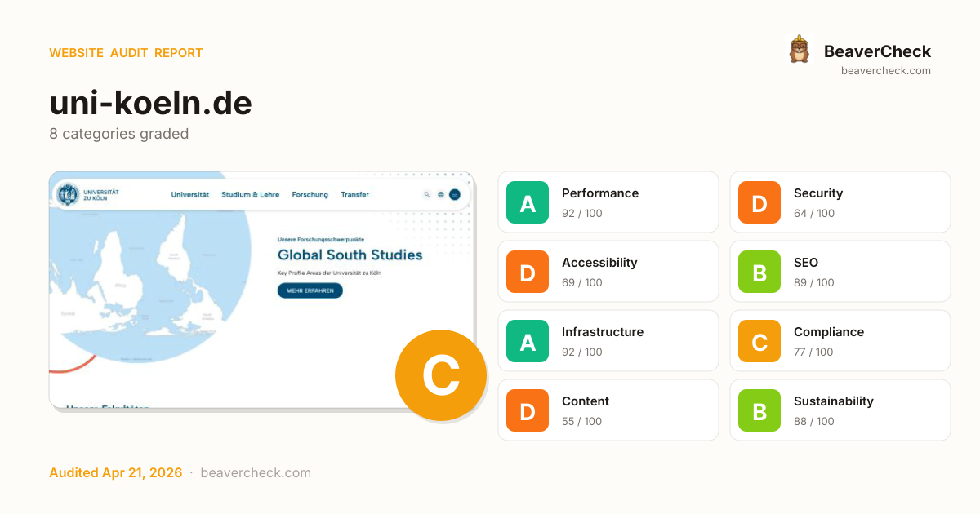Click the BeaverCheck beaver mascot logo
Image resolution: width=980 pixels, height=514 pixels.
pyautogui.click(x=799, y=50)
